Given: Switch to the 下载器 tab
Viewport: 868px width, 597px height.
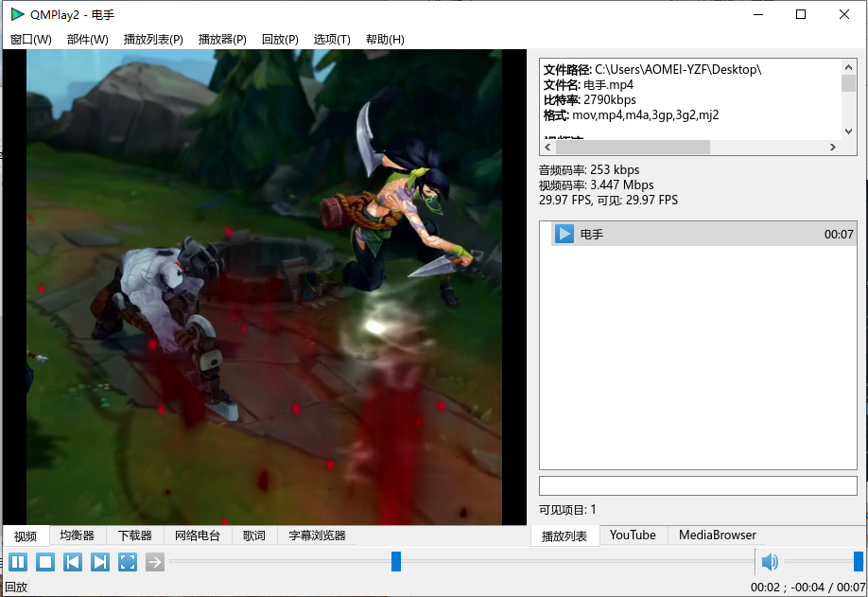Looking at the screenshot, I should pyautogui.click(x=134, y=536).
